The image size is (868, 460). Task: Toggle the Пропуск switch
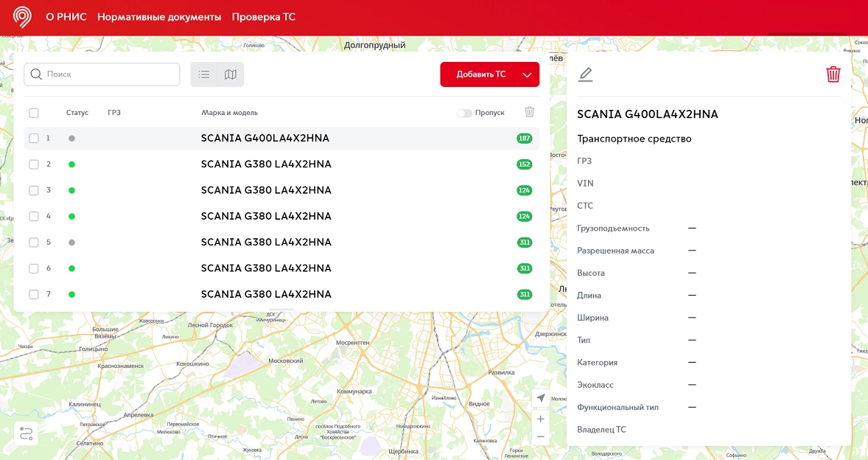click(x=464, y=113)
